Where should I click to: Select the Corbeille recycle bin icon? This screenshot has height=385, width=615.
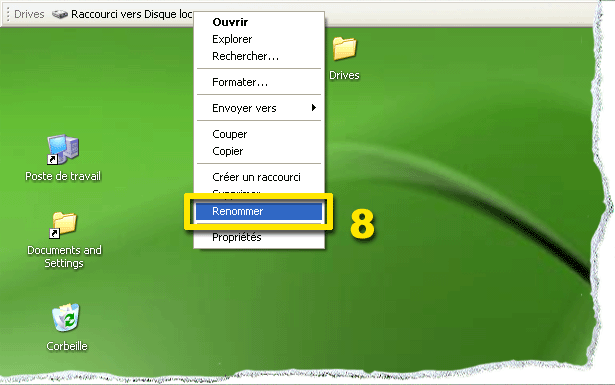pyautogui.click(x=66, y=317)
